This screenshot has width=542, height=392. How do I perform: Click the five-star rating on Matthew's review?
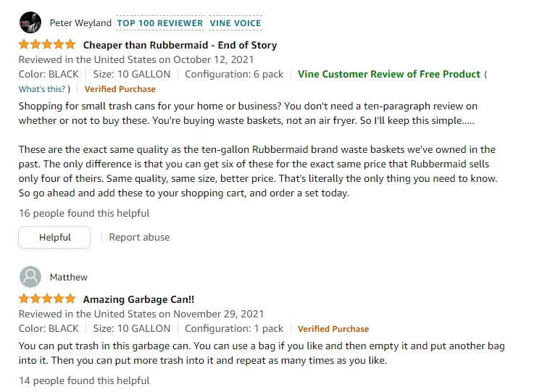47,299
